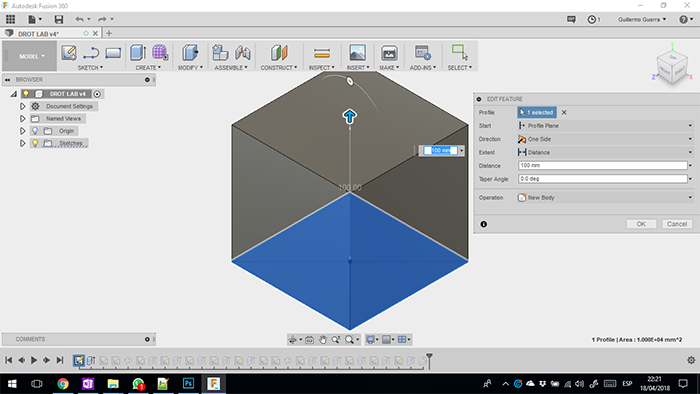Image resolution: width=700 pixels, height=394 pixels.
Task: Expand Document Settings tree node
Action: coord(22,106)
